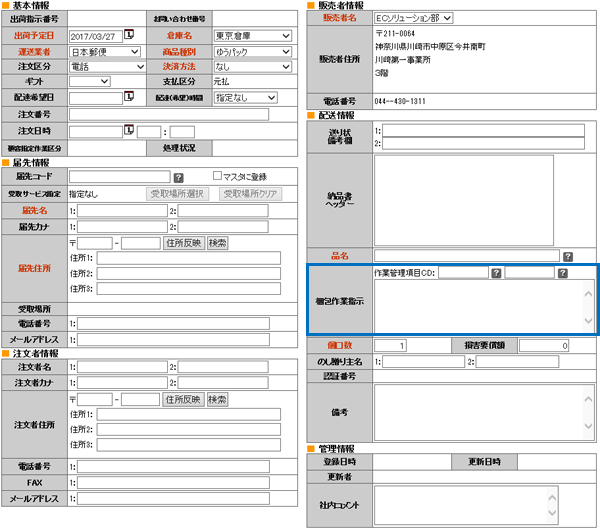Click 検索 button in 届先住所 section

tap(217, 243)
